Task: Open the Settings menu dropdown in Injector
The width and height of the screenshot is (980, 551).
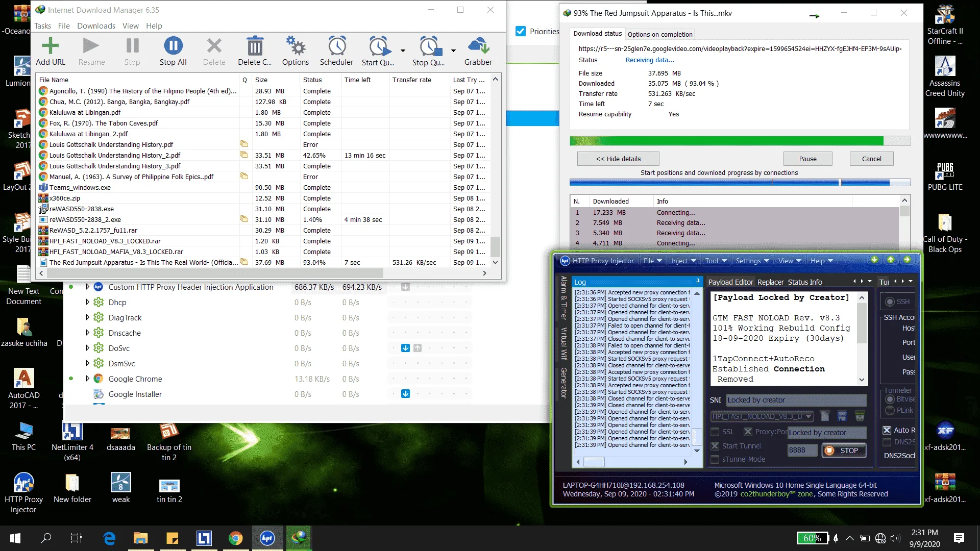Action: pos(752,261)
